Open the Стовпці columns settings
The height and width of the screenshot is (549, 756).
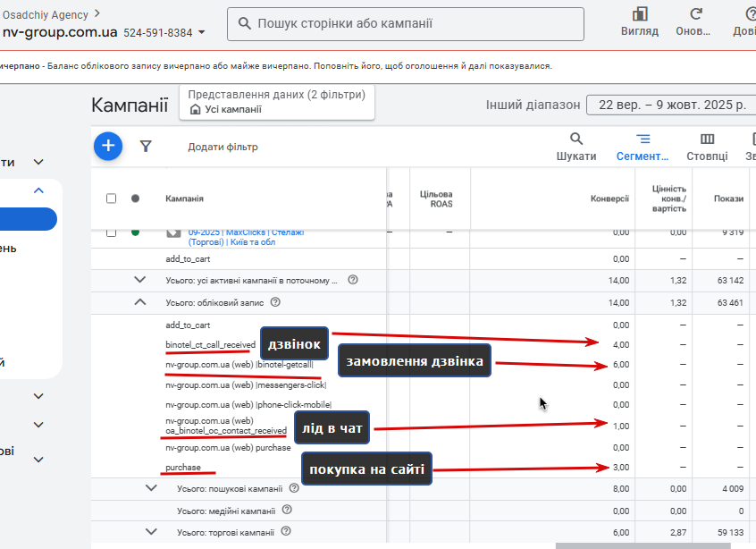pos(707,147)
